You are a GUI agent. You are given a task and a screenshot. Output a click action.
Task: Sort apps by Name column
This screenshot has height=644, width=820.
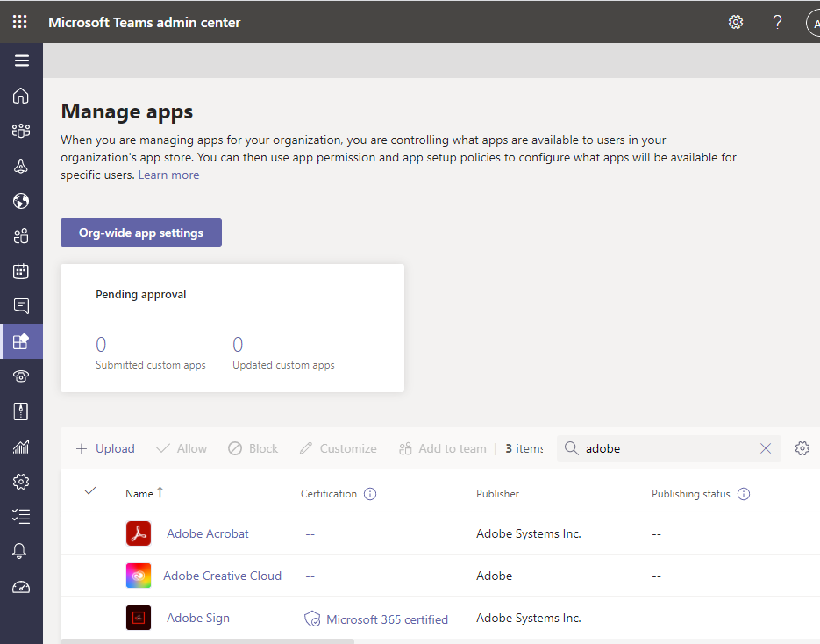144,493
